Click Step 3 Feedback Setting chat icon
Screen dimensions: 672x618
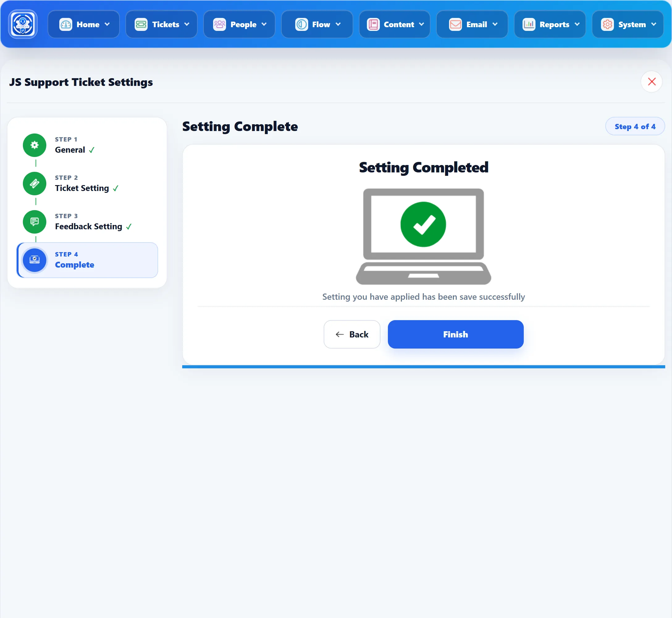point(34,222)
